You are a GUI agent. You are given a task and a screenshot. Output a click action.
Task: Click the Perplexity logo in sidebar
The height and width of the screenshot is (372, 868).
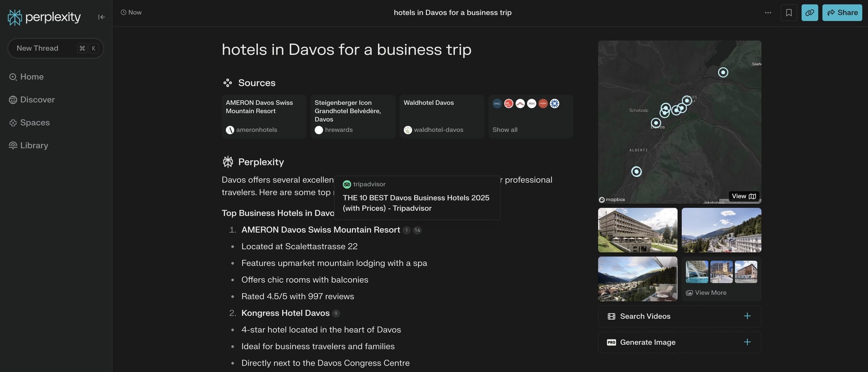[x=44, y=17]
